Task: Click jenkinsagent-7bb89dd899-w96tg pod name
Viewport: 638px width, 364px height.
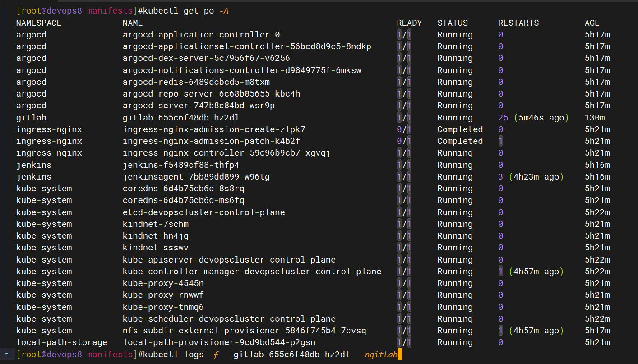Action: coord(196,177)
